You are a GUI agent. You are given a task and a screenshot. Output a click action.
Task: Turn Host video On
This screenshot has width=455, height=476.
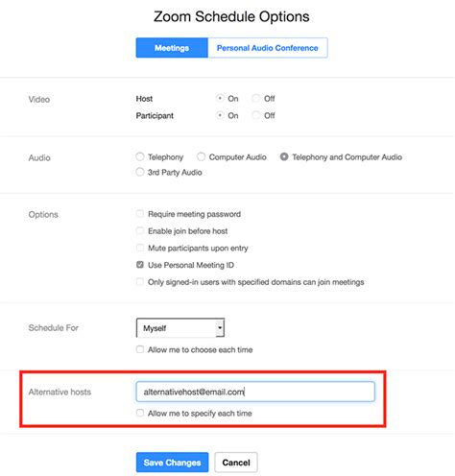click(220, 98)
